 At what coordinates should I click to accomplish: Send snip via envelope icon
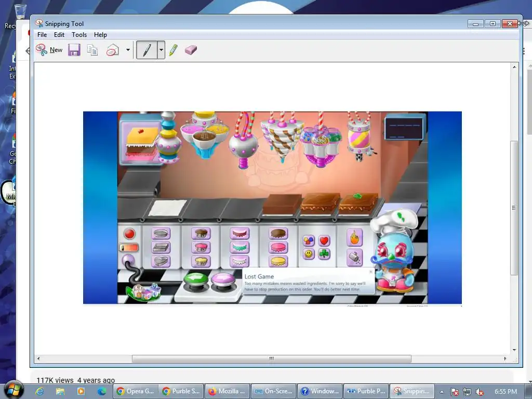pos(113,50)
